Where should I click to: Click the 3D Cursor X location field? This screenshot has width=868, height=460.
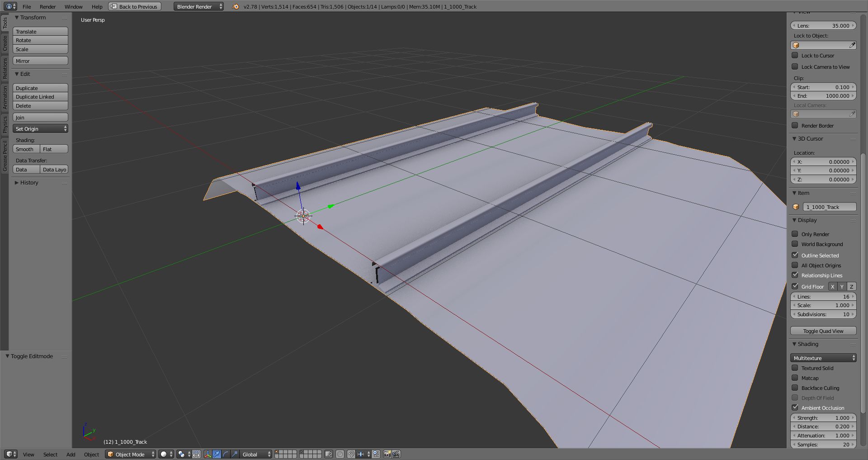[823, 162]
